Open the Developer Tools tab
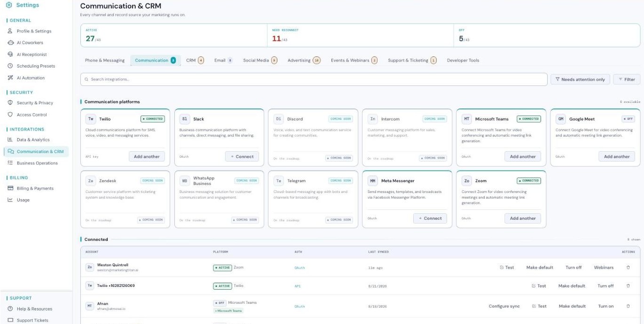Viewport: 644px width, 324px height. (463, 60)
